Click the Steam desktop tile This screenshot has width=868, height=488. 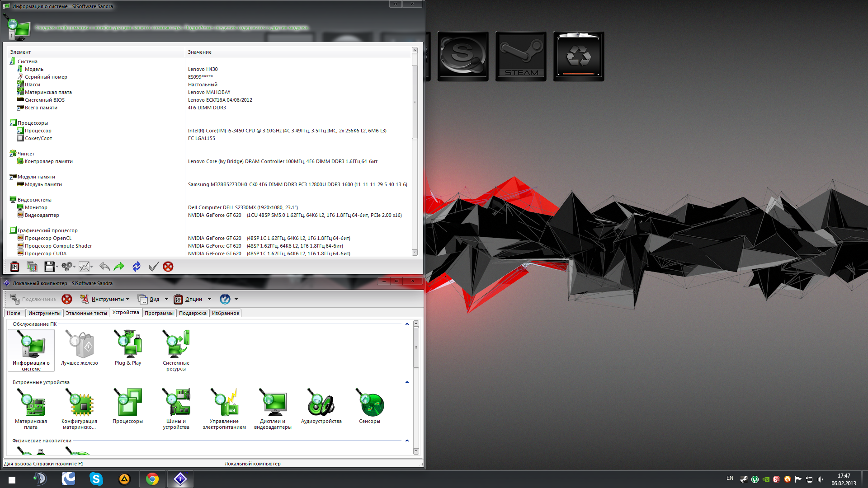point(521,56)
